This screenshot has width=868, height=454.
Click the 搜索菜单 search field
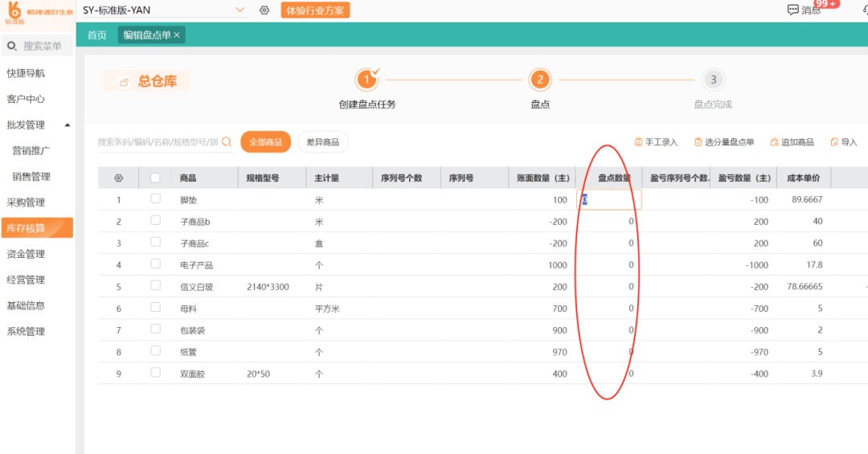37,46
